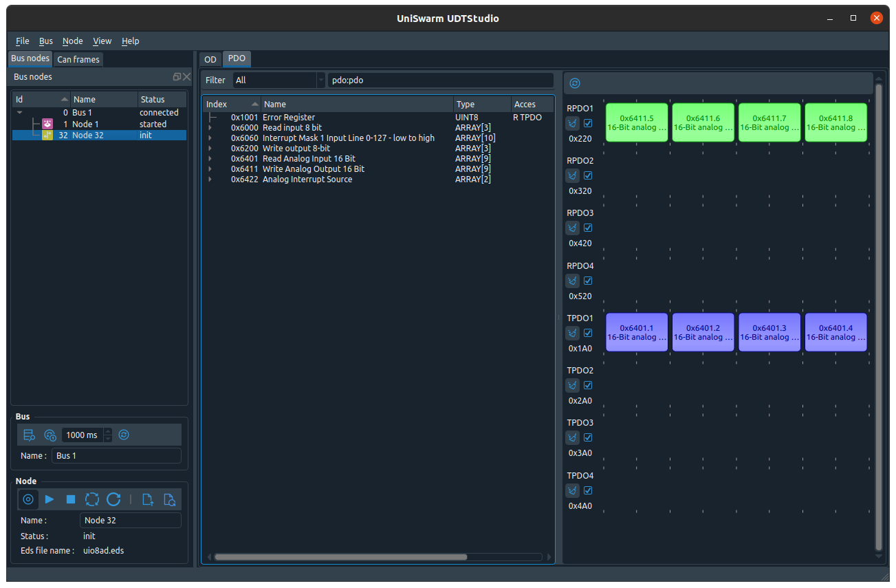Click the horizontal scrollbar under object table
Viewport: 896px width, 588px height.
[x=340, y=557]
